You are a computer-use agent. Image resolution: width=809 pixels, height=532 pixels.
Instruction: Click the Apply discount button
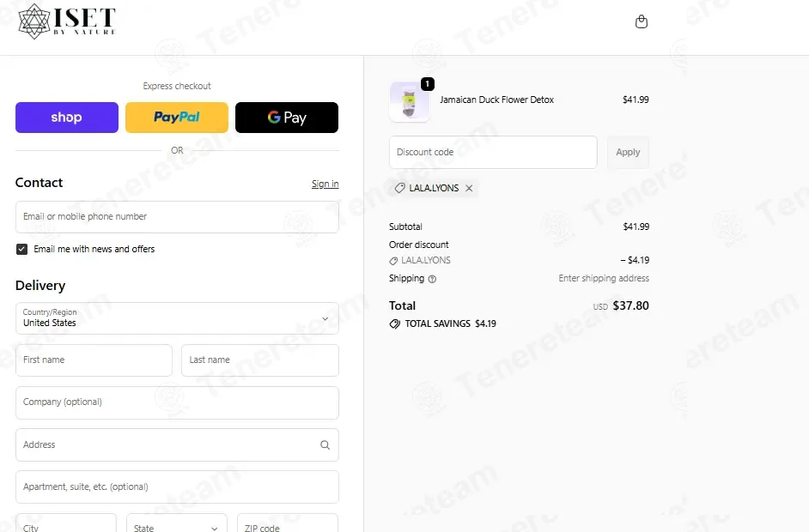[x=628, y=152]
